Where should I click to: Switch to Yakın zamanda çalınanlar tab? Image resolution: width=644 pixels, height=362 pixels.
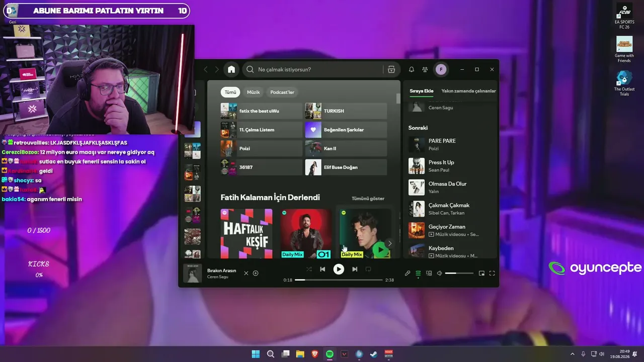pos(468,91)
